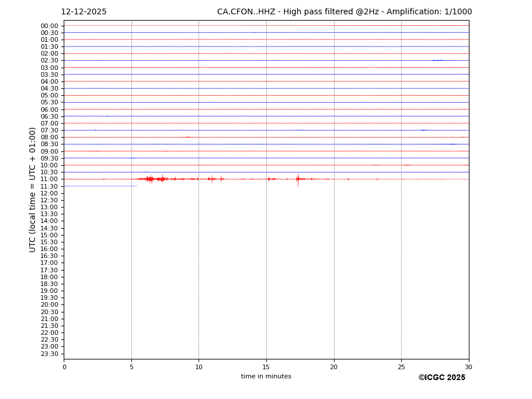Click the 12-12-2025 date label
The image size is (532, 399).
tap(84, 12)
